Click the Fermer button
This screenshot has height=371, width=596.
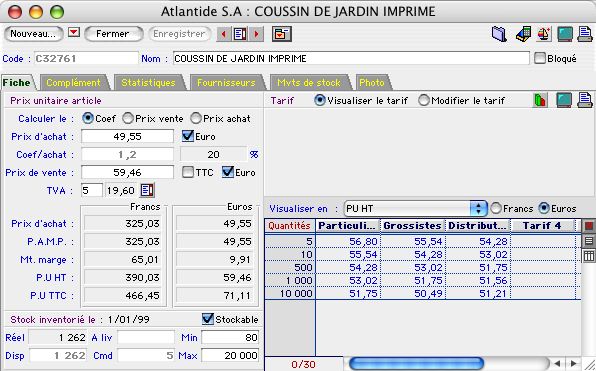click(x=113, y=34)
